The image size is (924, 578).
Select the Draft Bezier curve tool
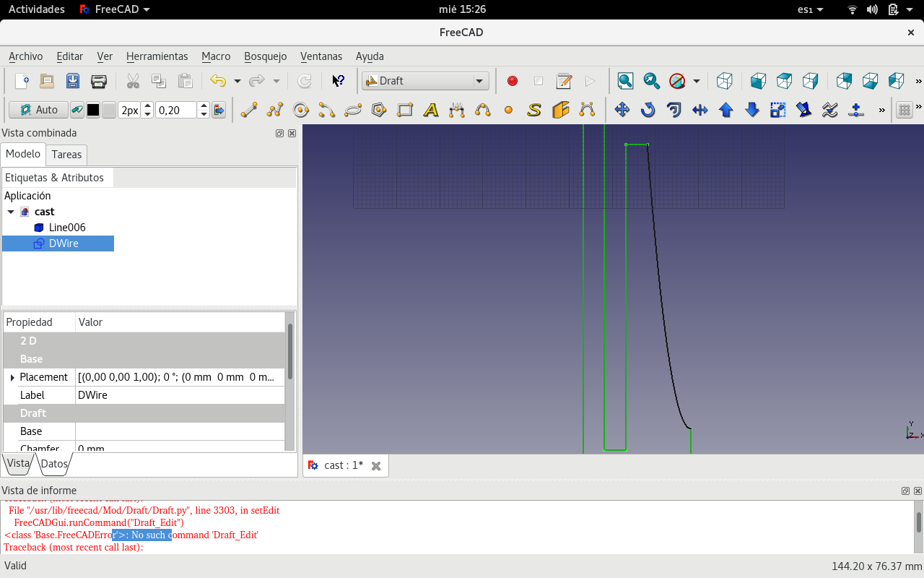[x=586, y=110]
